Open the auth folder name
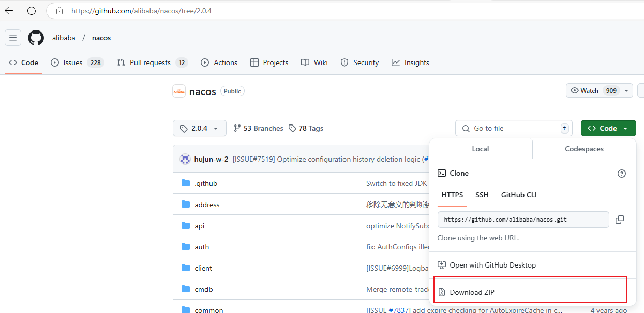This screenshot has height=313, width=644. click(x=202, y=247)
